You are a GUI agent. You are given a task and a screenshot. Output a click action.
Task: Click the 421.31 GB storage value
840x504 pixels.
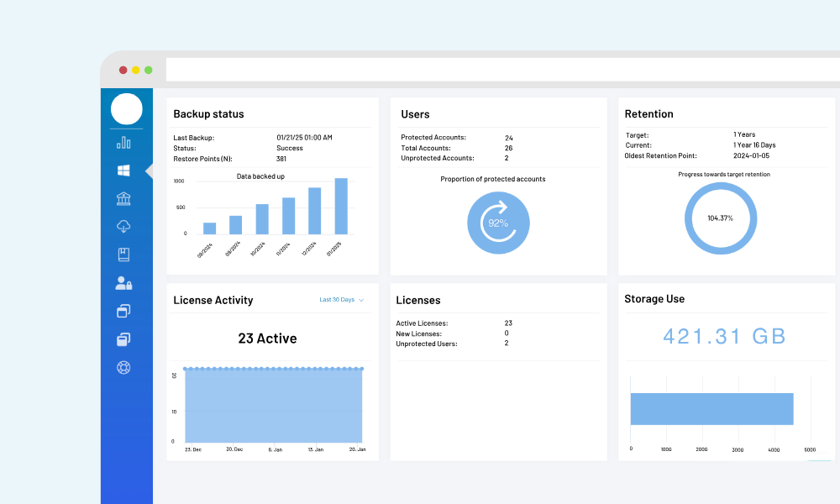point(724,337)
